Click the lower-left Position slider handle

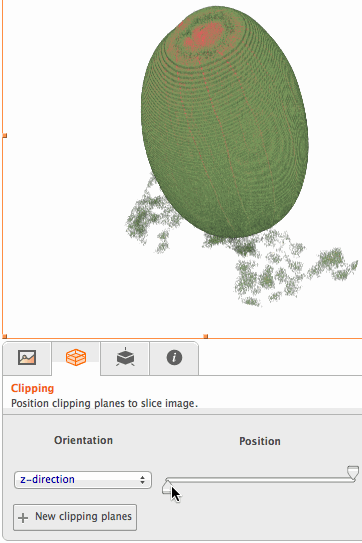click(x=167, y=488)
